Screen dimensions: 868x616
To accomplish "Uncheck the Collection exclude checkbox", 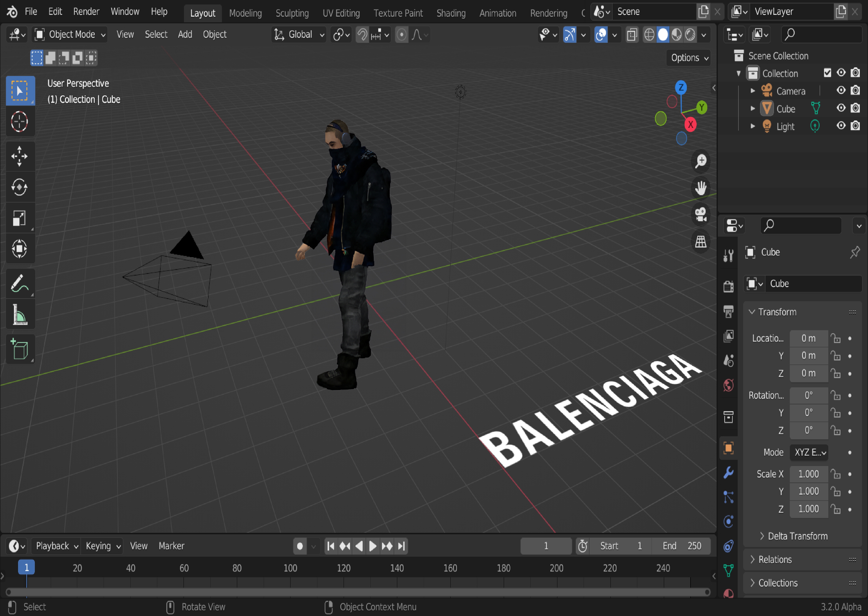I will pyautogui.click(x=827, y=73).
